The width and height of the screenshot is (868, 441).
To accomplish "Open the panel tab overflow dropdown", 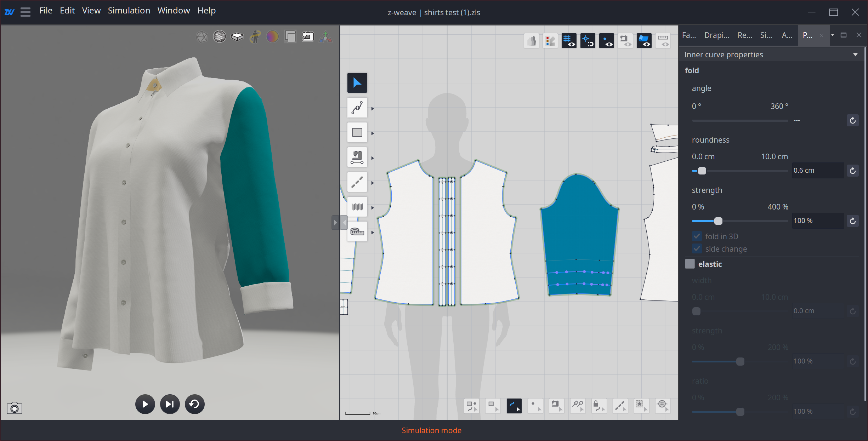I will point(833,35).
